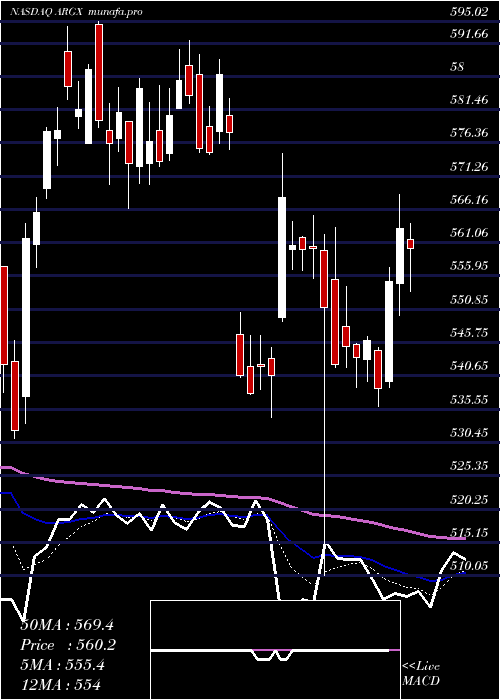Click the 515.15 price label

(468, 533)
